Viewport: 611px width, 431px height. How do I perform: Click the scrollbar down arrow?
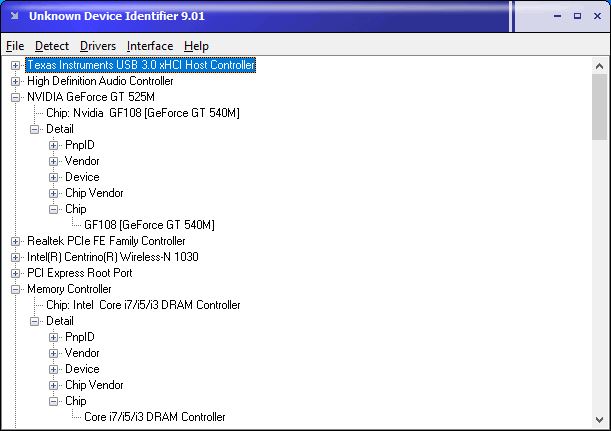[x=600, y=419]
